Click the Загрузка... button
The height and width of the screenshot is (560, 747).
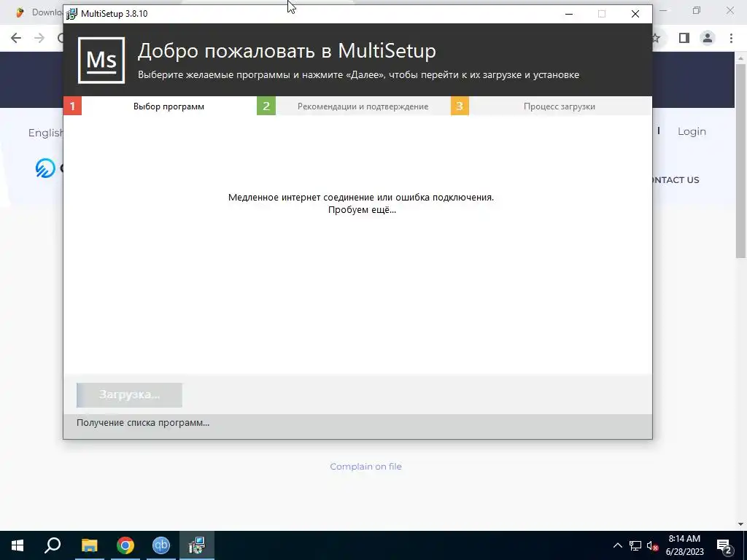129,394
